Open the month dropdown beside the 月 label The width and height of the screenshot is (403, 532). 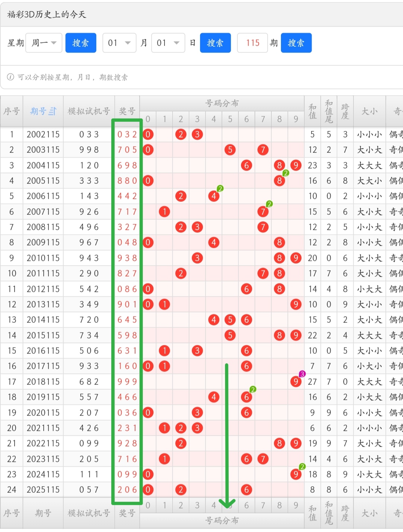tap(119, 43)
